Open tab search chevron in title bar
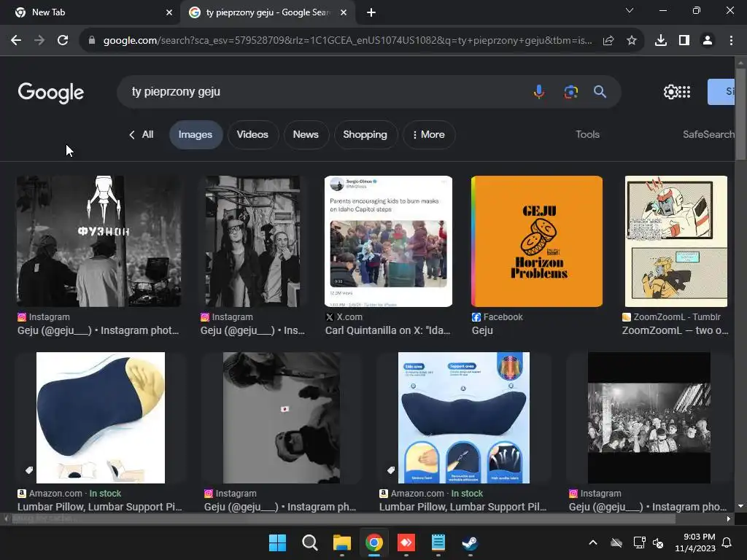Viewport: 747px width, 560px height. click(630, 10)
